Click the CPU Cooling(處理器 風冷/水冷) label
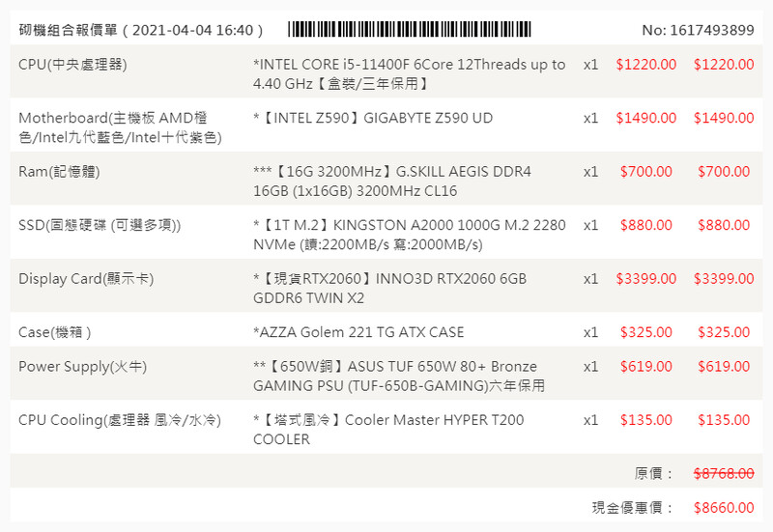The width and height of the screenshot is (773, 532). (x=120, y=420)
